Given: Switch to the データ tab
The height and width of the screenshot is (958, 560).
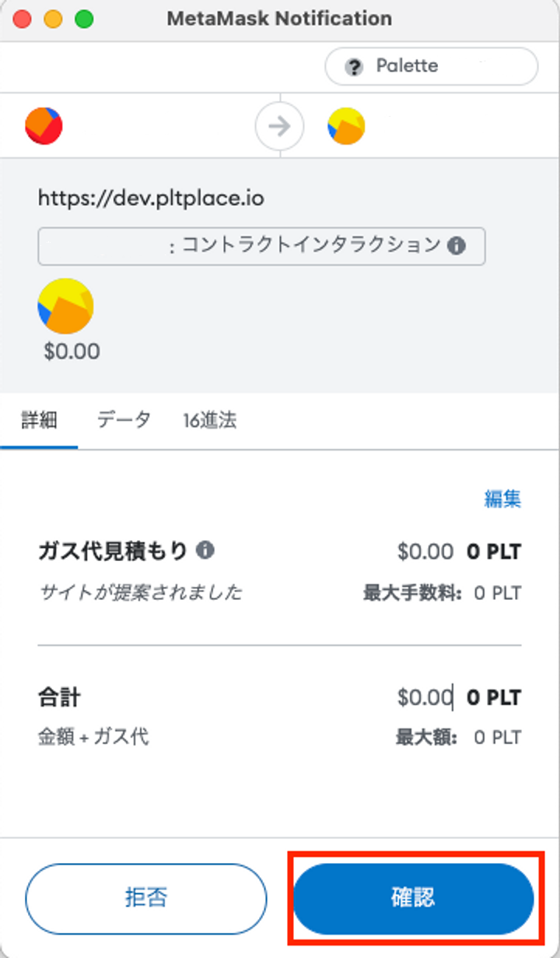Looking at the screenshot, I should (x=124, y=420).
